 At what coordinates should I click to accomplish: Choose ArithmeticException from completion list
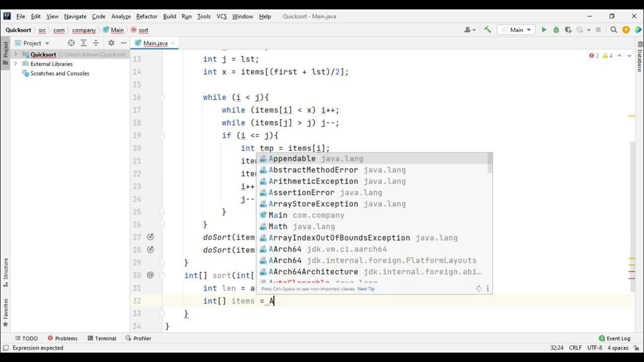click(374, 181)
